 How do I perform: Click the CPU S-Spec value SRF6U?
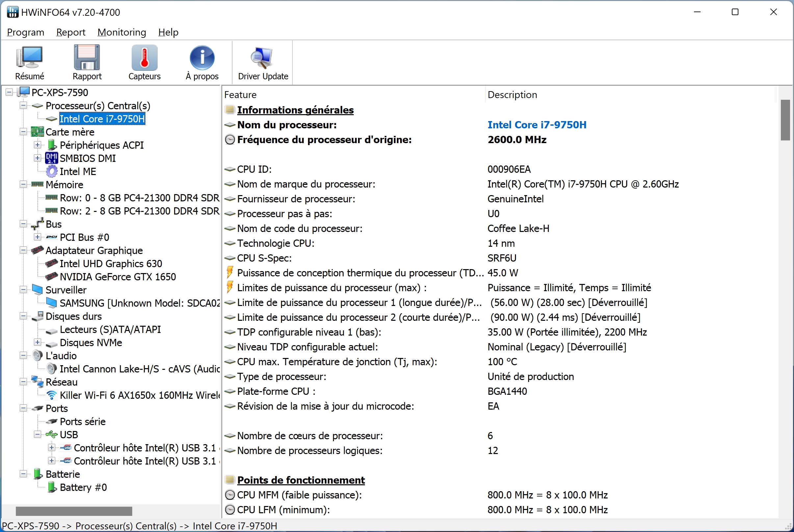pos(502,258)
